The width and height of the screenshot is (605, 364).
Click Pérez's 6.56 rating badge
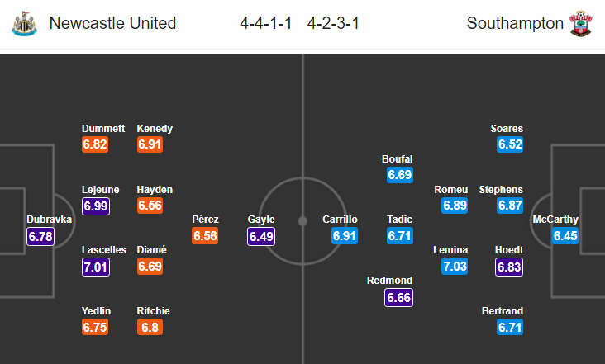coord(205,236)
